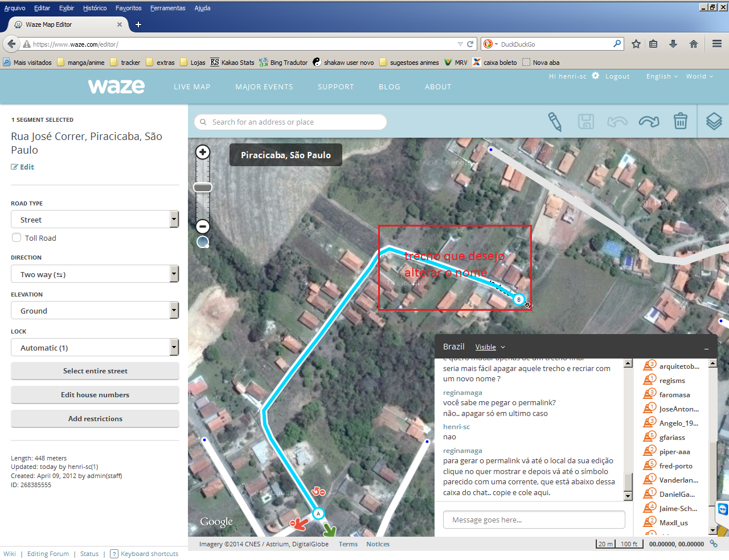Click Select entire street button

(x=95, y=370)
